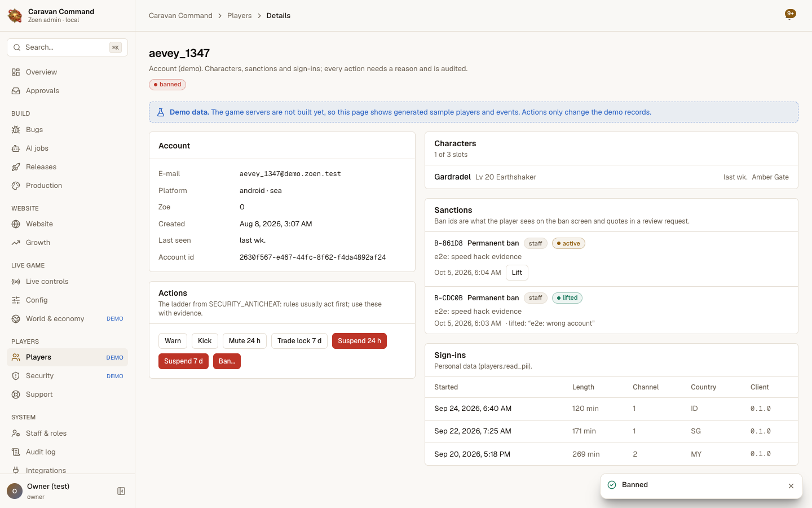Click the Suspend 24 h button
This screenshot has height=508, width=812.
tap(359, 341)
